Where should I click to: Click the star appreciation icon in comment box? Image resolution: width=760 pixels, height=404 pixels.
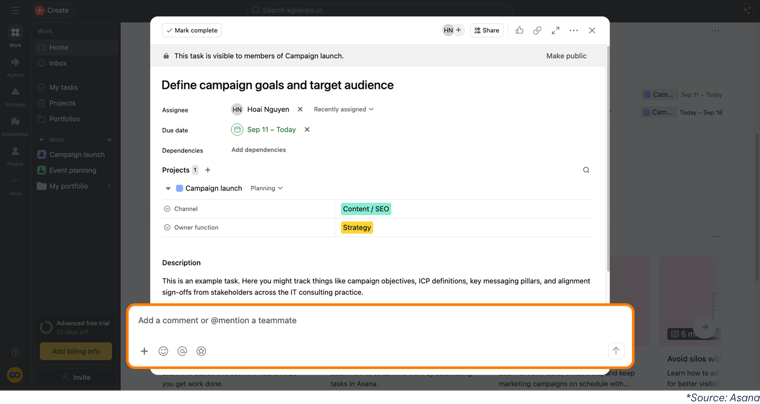click(201, 351)
